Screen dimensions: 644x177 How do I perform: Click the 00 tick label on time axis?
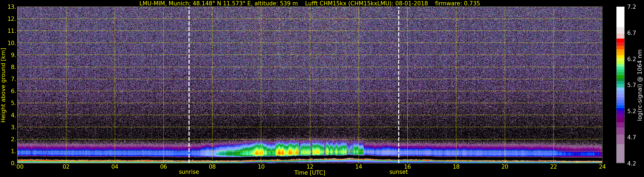coord(20,167)
